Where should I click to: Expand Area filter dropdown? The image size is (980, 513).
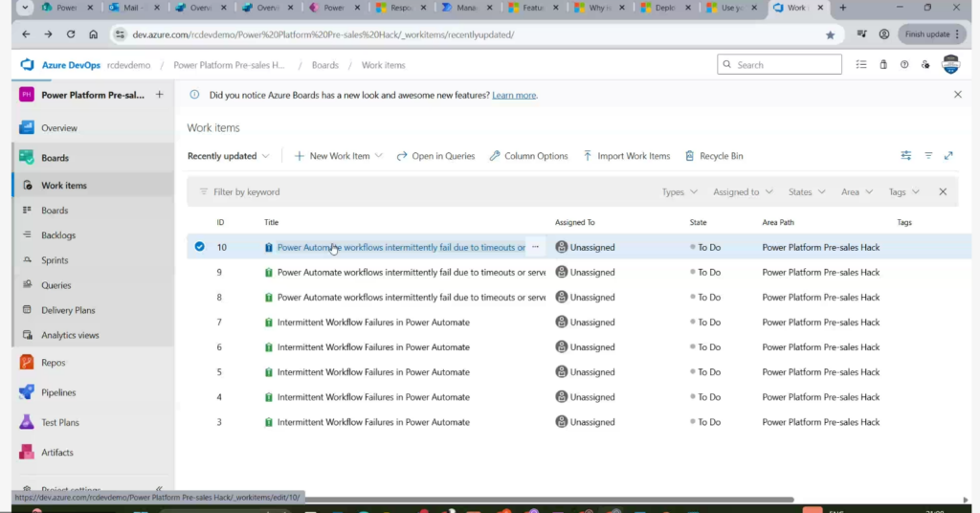click(x=857, y=191)
